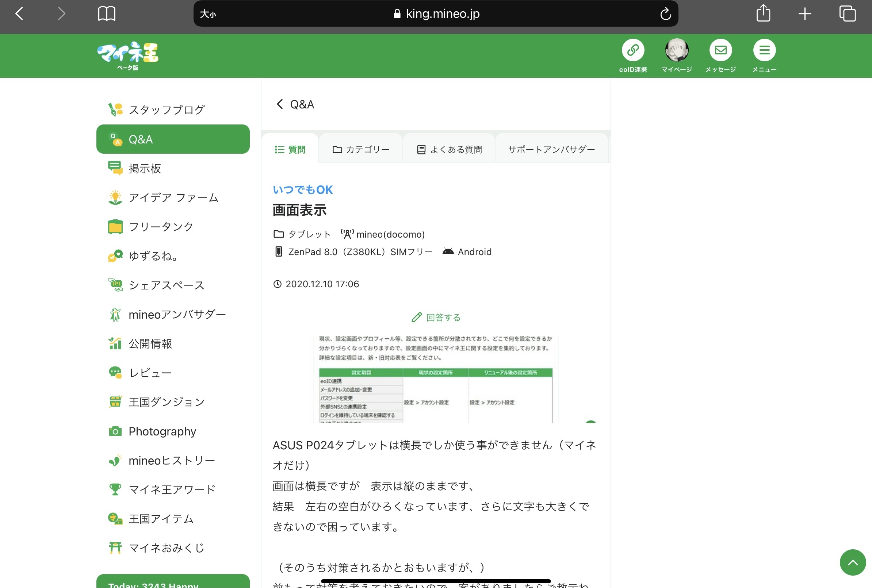Reload page with the refresh icon
The image size is (872, 588).
click(665, 14)
